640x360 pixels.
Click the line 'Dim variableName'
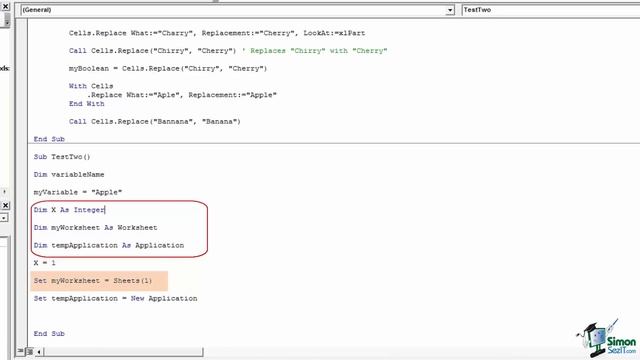click(x=69, y=174)
